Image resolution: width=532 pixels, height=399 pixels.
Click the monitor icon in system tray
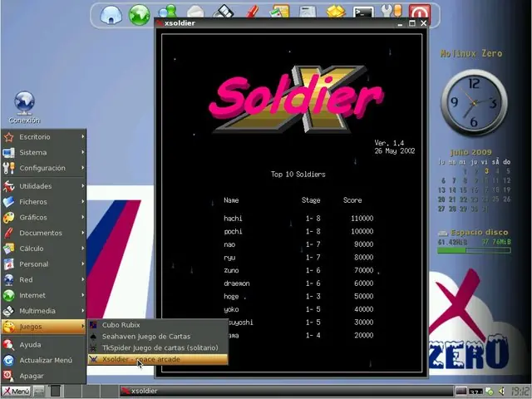tap(461, 392)
